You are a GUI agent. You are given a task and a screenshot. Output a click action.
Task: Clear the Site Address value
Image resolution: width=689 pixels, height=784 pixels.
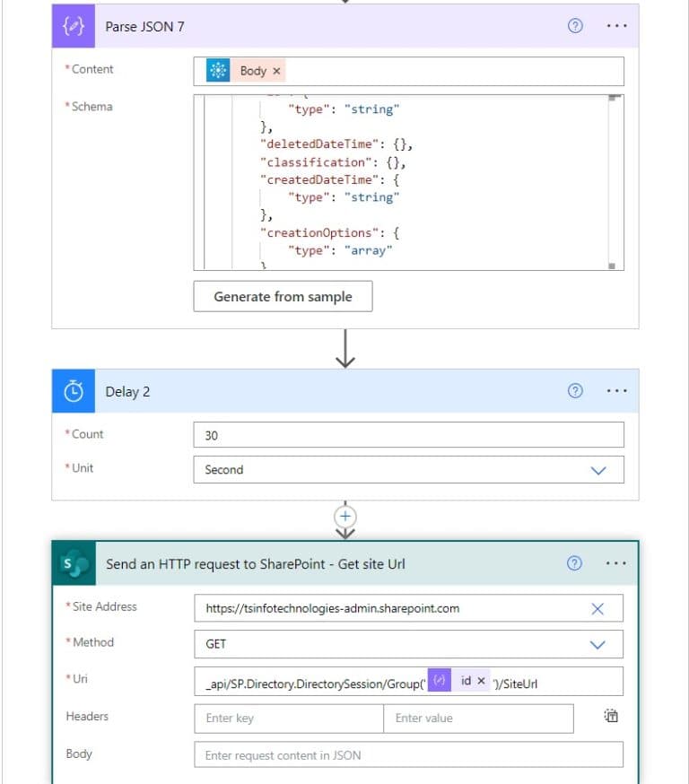click(597, 608)
